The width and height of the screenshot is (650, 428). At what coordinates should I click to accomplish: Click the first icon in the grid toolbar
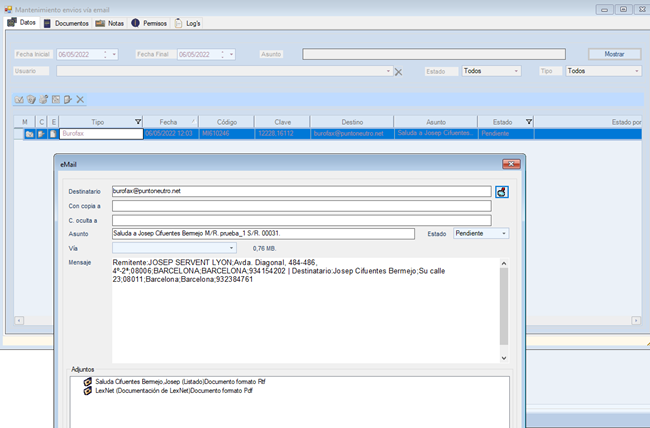19,100
